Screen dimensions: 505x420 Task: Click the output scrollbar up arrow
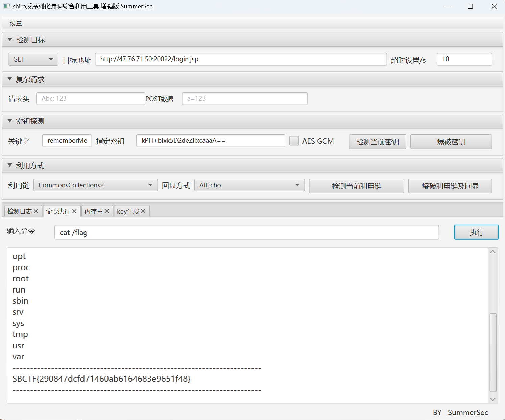pyautogui.click(x=493, y=252)
